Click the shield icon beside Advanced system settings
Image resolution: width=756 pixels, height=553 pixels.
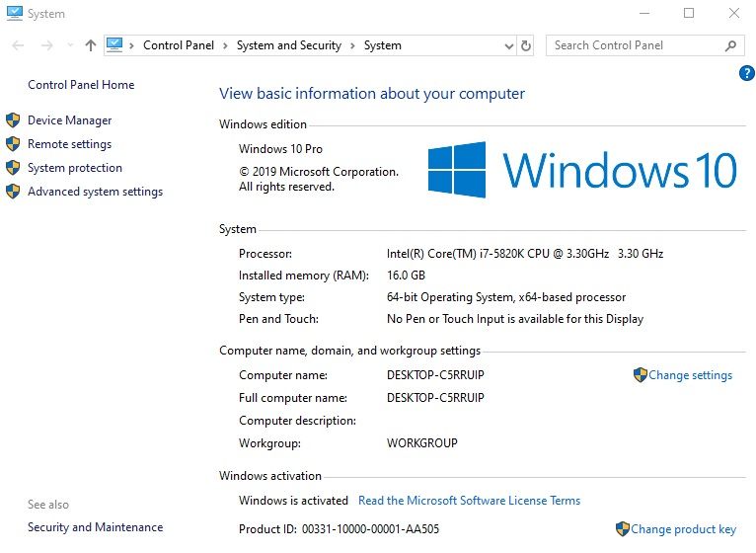[13, 192]
